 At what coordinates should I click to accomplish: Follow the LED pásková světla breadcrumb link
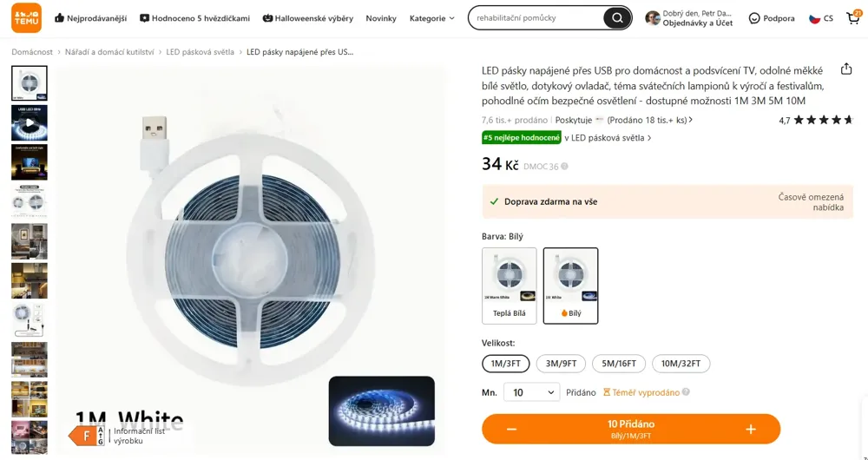200,52
